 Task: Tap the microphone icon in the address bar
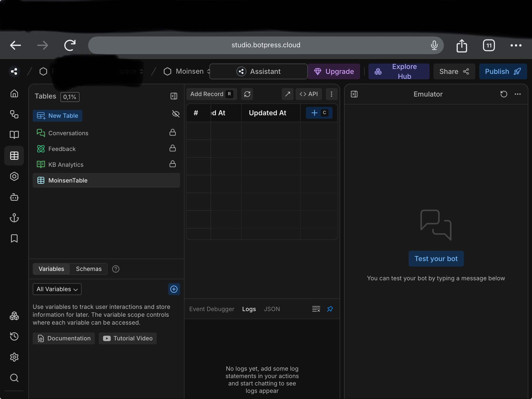[434, 45]
